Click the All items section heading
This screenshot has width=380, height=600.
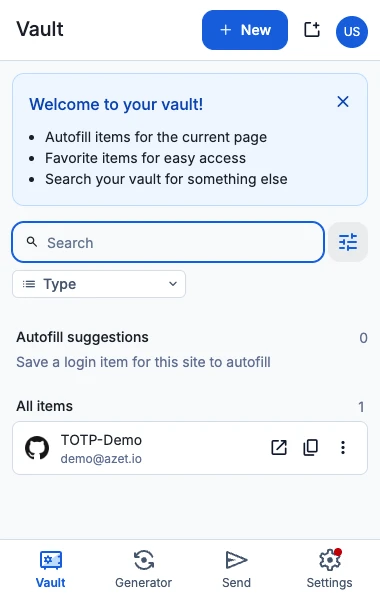point(44,406)
